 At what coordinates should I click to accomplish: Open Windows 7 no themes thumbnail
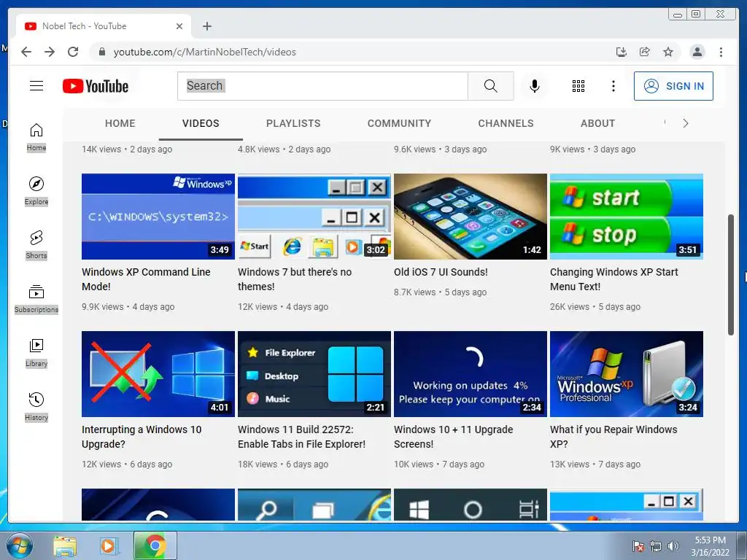click(x=314, y=217)
